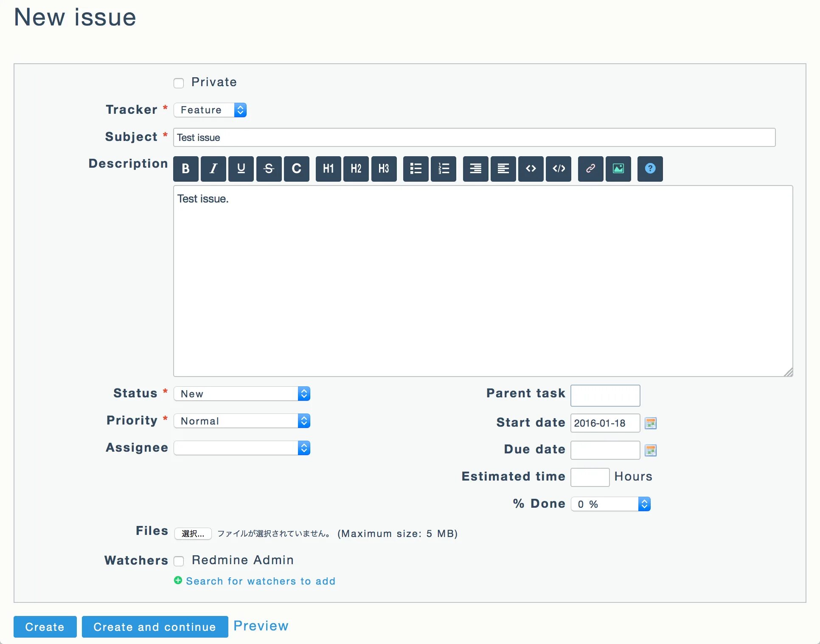Insert link using chain icon
Screen dimensions: 820x644
(590, 169)
